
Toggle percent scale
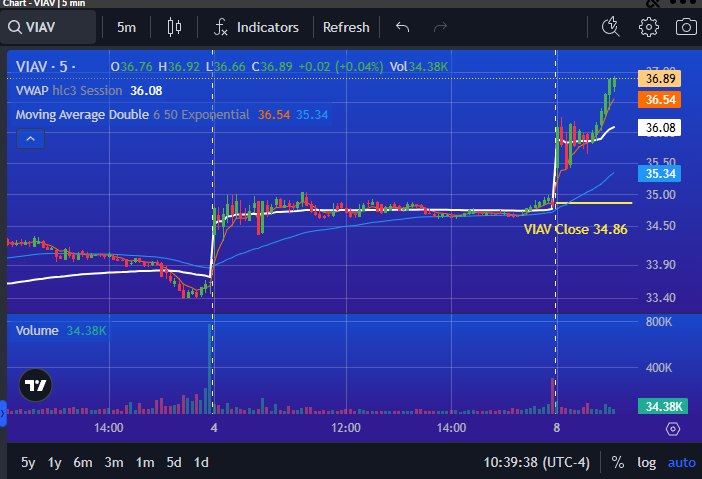618,462
